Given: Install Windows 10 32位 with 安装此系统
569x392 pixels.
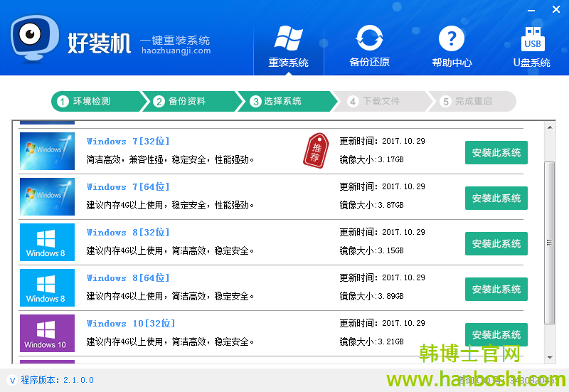Looking at the screenshot, I should pyautogui.click(x=496, y=334).
